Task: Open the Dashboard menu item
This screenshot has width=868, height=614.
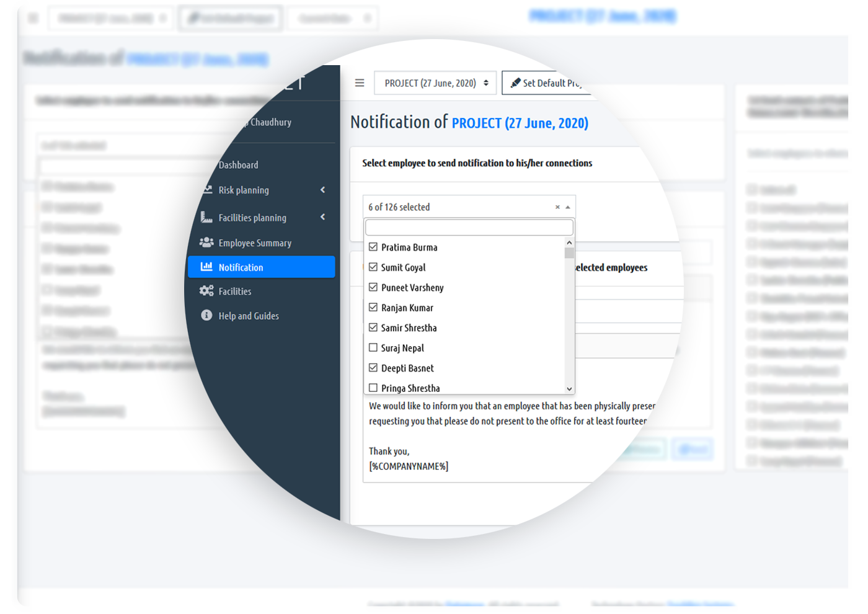Action: [239, 165]
